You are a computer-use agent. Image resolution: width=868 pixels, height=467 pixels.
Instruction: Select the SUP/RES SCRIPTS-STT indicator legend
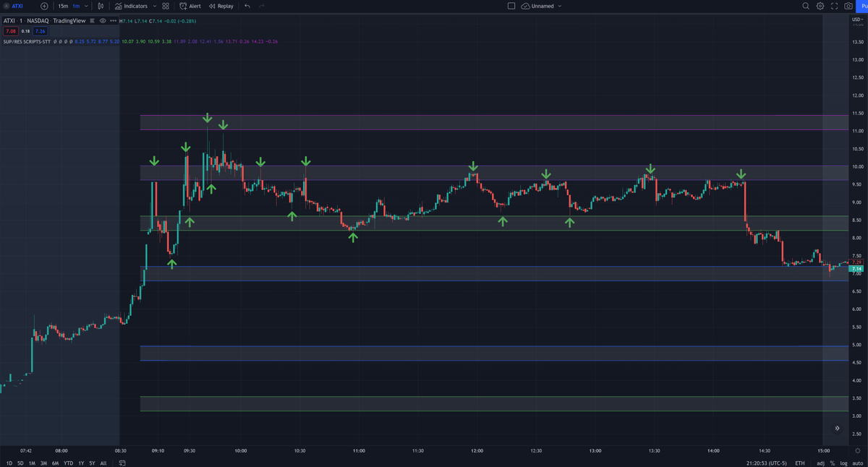[27, 41]
